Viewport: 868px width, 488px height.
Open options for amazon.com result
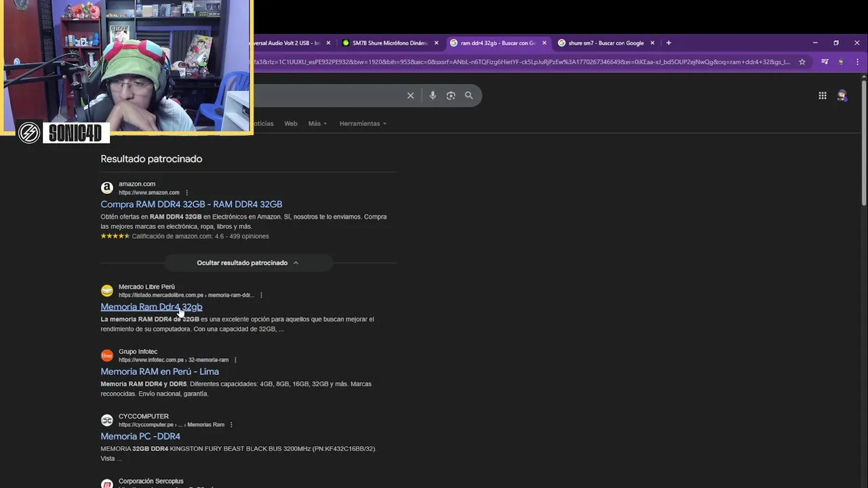click(x=187, y=192)
